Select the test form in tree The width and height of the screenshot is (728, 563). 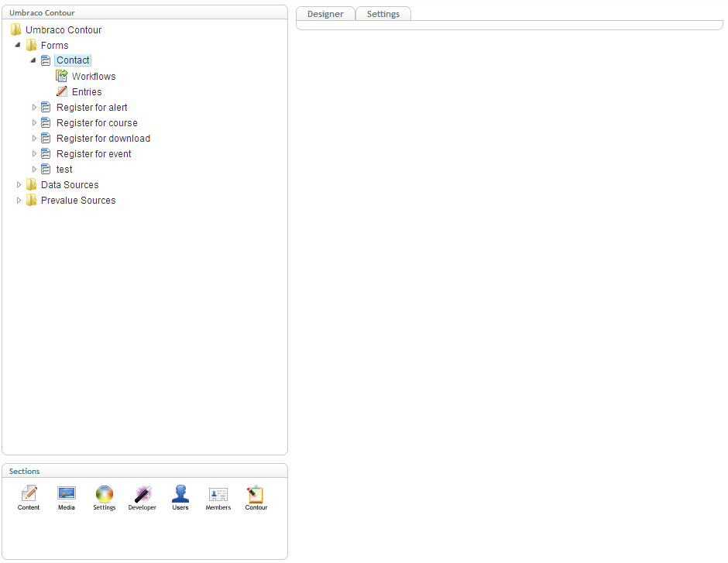pyautogui.click(x=64, y=170)
